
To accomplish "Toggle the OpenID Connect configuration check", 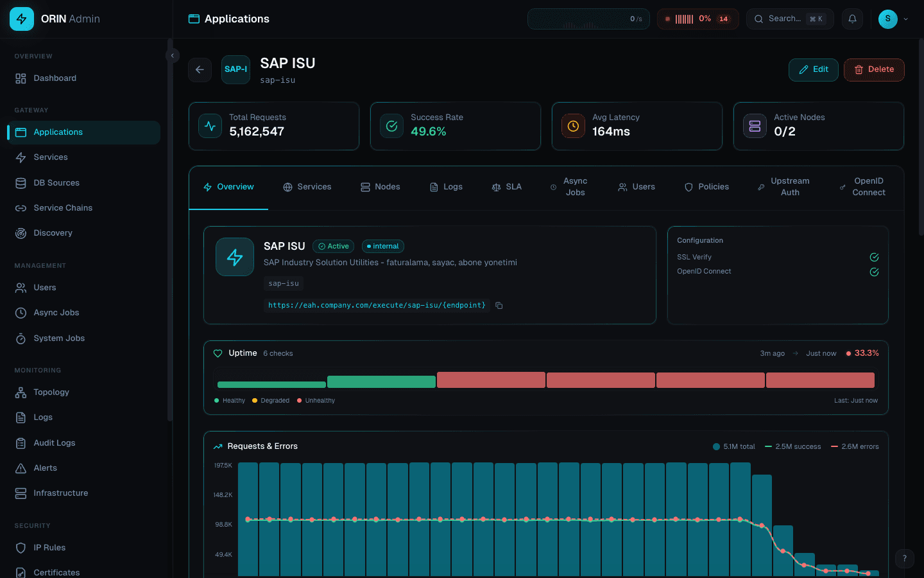I will 874,272.
